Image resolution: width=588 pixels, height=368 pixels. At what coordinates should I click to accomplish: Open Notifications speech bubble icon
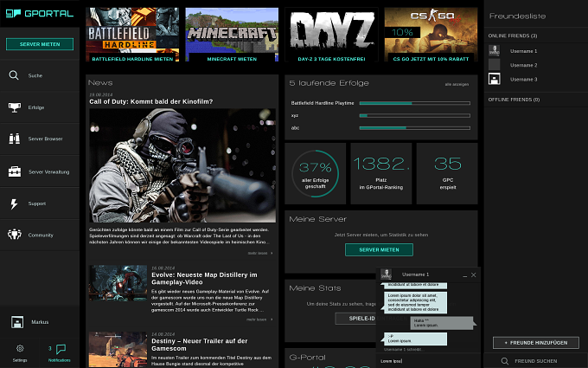pos(61,349)
